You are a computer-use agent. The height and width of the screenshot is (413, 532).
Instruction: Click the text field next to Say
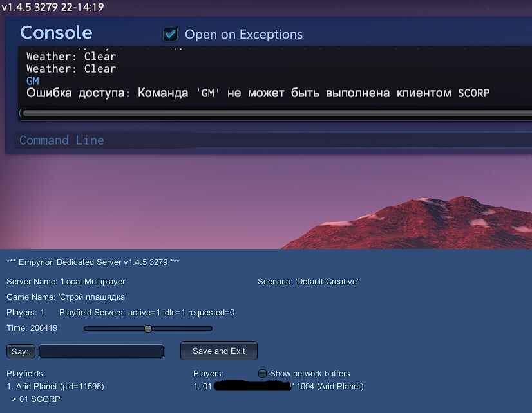coord(101,351)
